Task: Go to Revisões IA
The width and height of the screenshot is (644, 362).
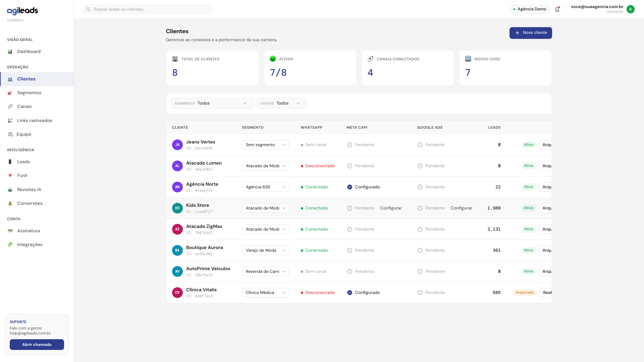Action: click(x=37, y=189)
